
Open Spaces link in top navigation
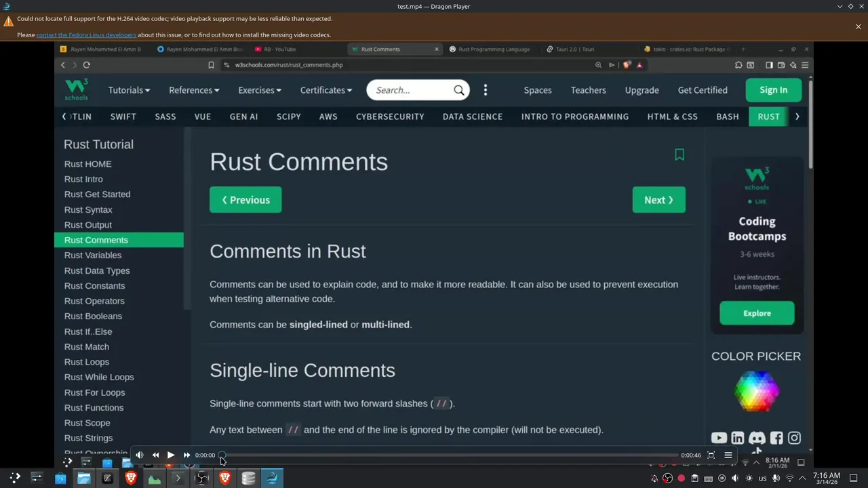[538, 90]
